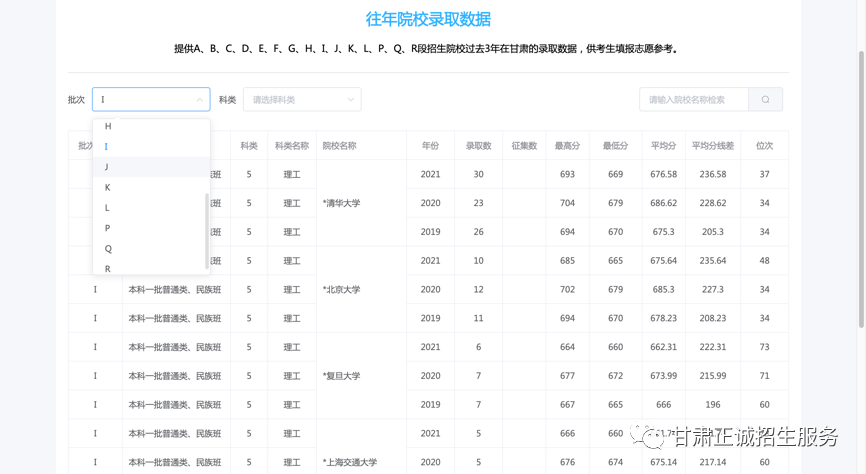Pick option P in dropdown list

pyautogui.click(x=108, y=228)
